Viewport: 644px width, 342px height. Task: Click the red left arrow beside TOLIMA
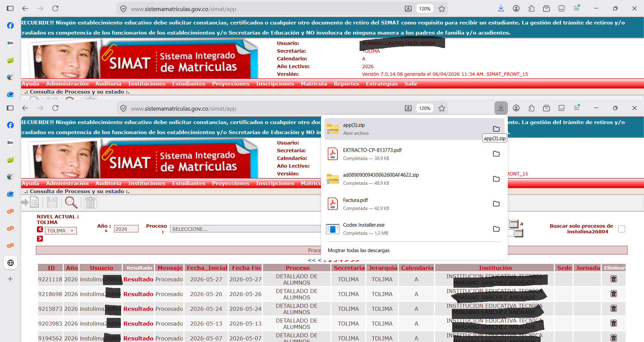point(40,229)
